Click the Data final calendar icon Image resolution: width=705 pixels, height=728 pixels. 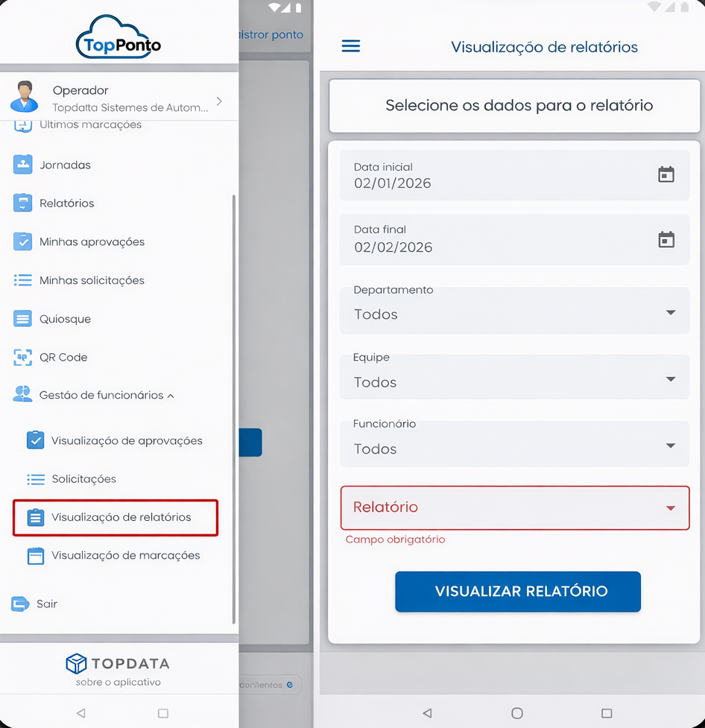tap(666, 239)
